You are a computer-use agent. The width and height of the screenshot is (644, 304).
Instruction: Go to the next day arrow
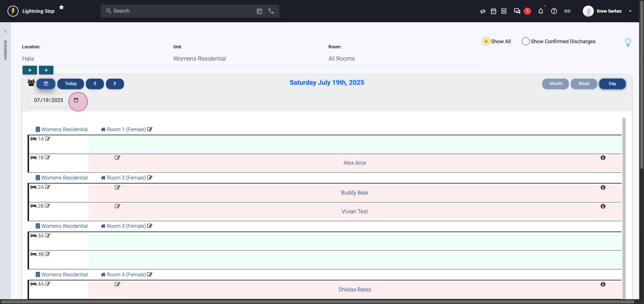pyautogui.click(x=115, y=84)
